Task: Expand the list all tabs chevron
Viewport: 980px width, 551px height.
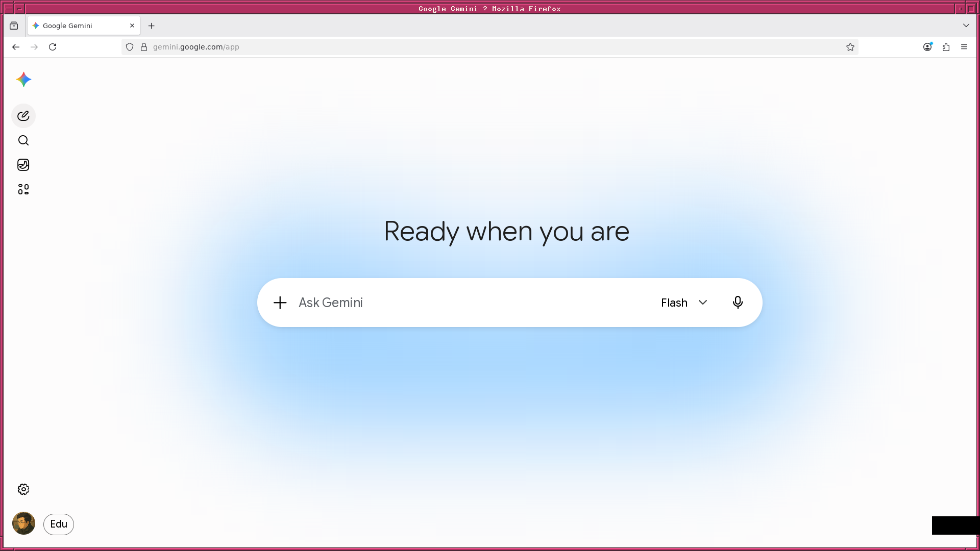Action: pyautogui.click(x=966, y=26)
